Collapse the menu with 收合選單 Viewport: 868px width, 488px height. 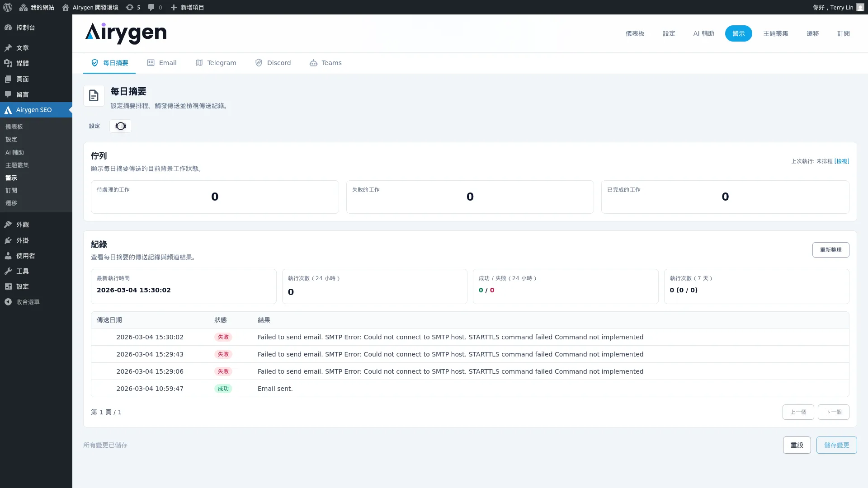click(28, 302)
